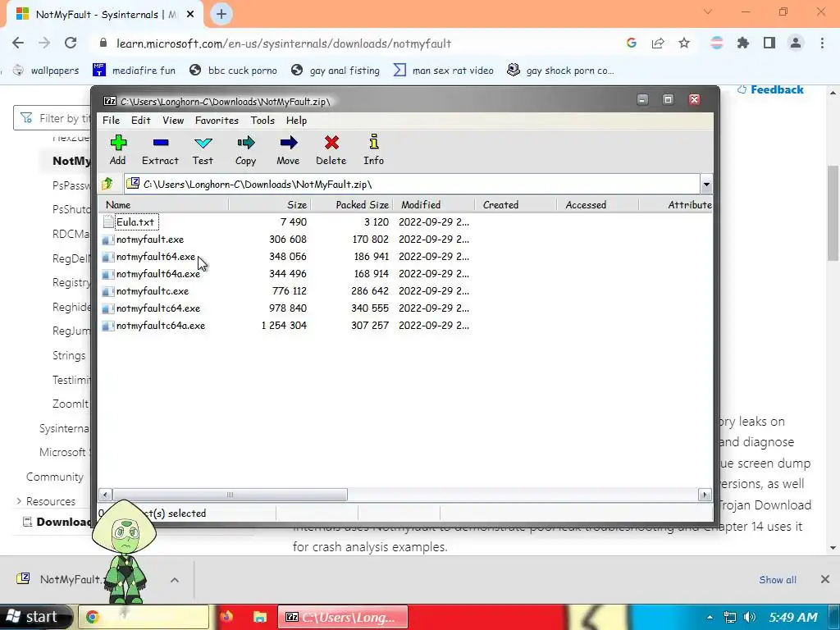This screenshot has width=840, height=630.
Task: Open a new Chrome tab
Action: click(x=221, y=14)
